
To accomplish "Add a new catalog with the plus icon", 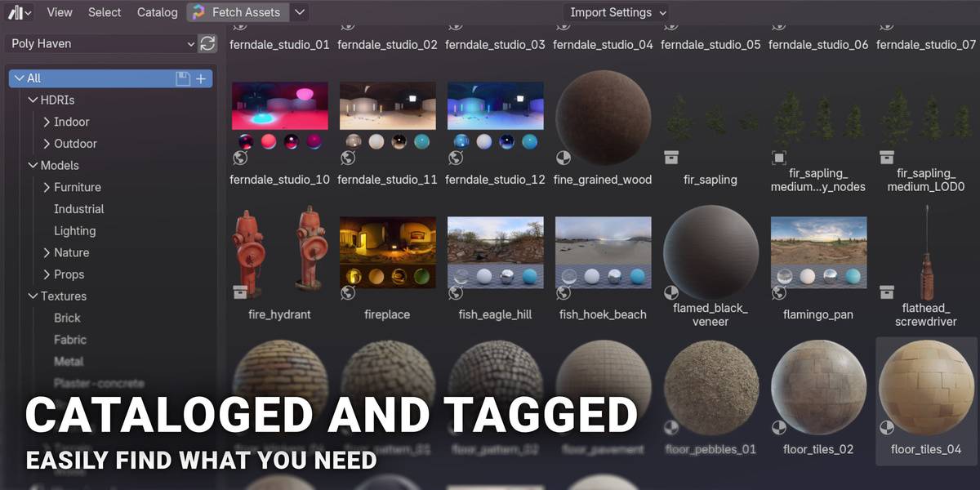I will [201, 78].
